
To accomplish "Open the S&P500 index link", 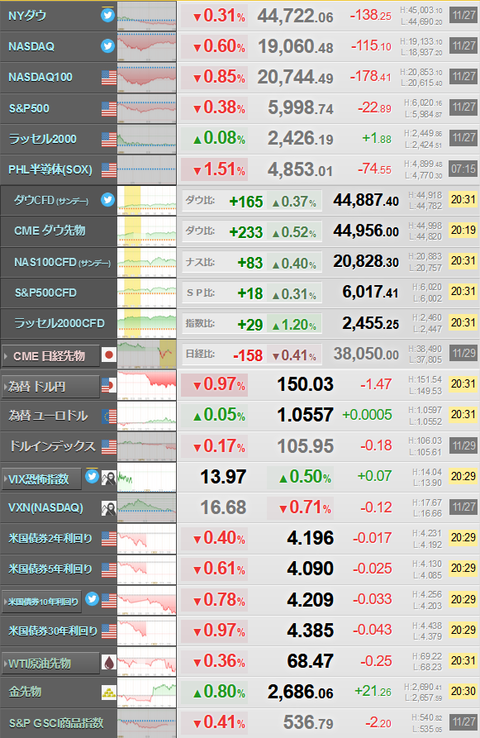I will click(x=29, y=108).
